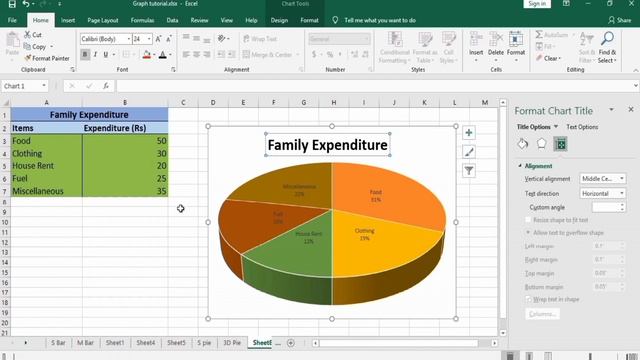This screenshot has width=640, height=360.
Task: Click the AutoSum sigma icon
Action: click(x=539, y=35)
